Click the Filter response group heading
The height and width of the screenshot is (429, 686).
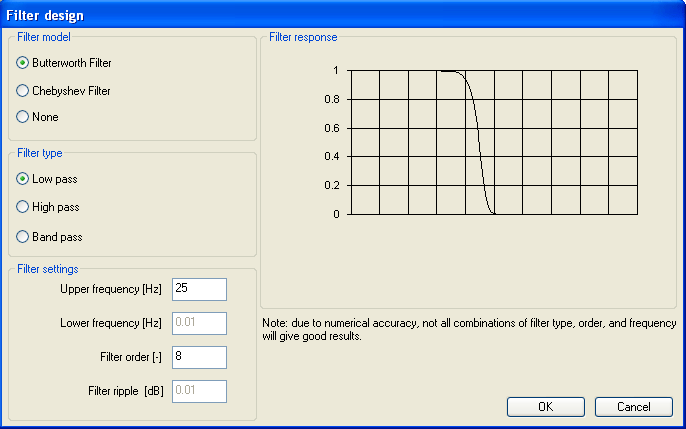click(303, 37)
